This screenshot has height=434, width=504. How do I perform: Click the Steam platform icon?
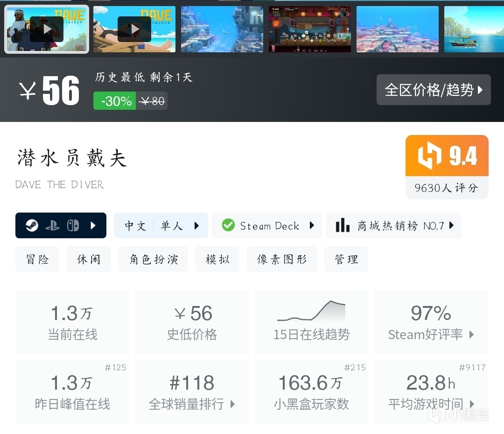pos(32,226)
